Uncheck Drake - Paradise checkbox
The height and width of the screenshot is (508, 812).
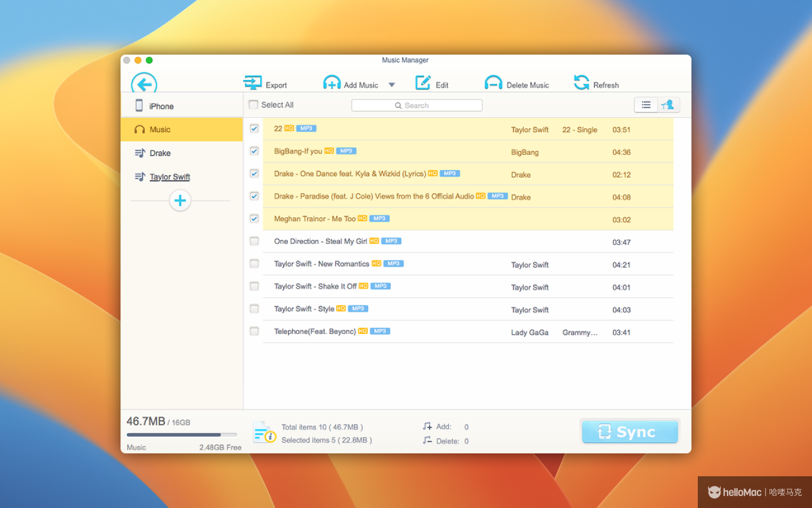pos(254,196)
